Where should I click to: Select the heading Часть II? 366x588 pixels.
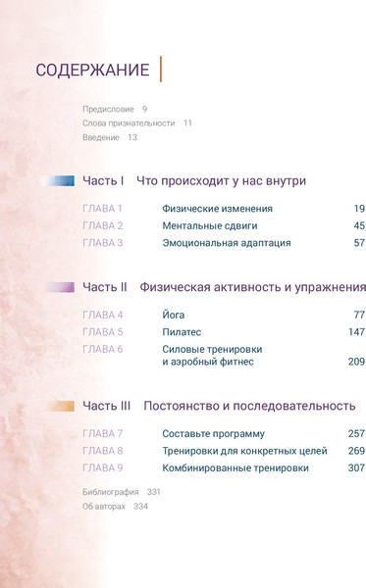pos(105,287)
